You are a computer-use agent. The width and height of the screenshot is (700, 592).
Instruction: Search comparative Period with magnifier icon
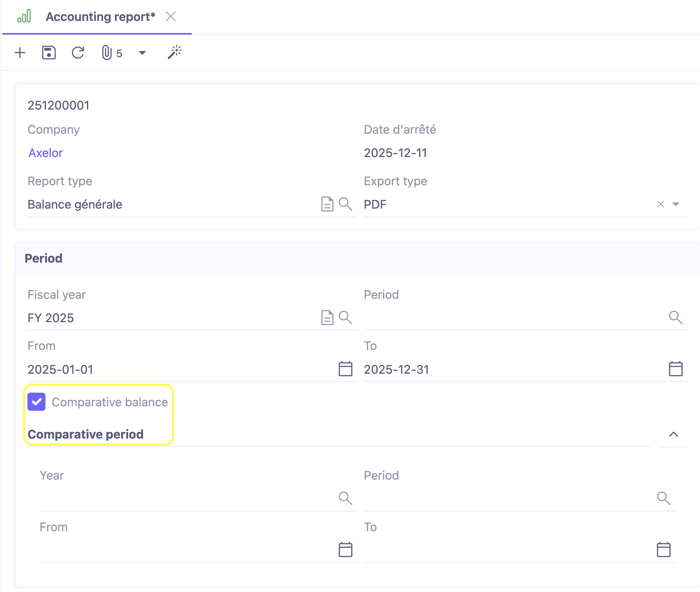coord(664,499)
